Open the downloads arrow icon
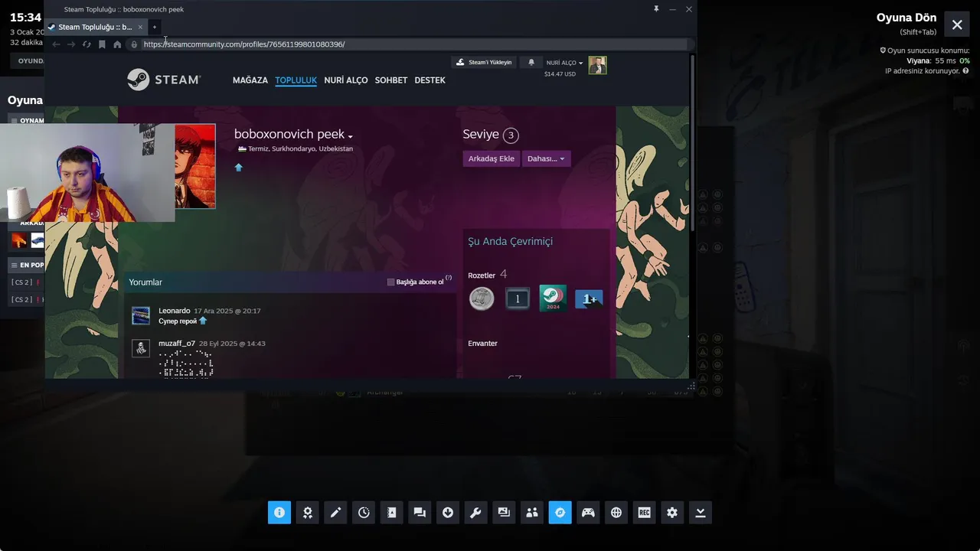Screen dimensions: 980x551 (448, 513)
